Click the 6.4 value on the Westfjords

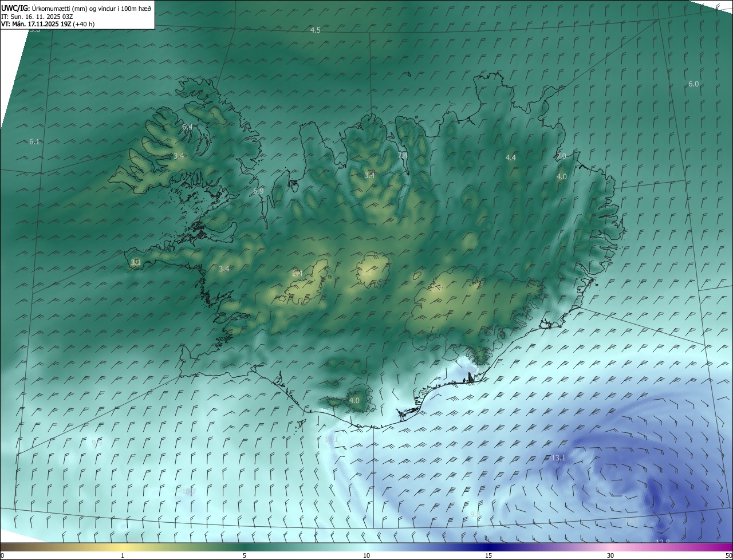point(187,127)
